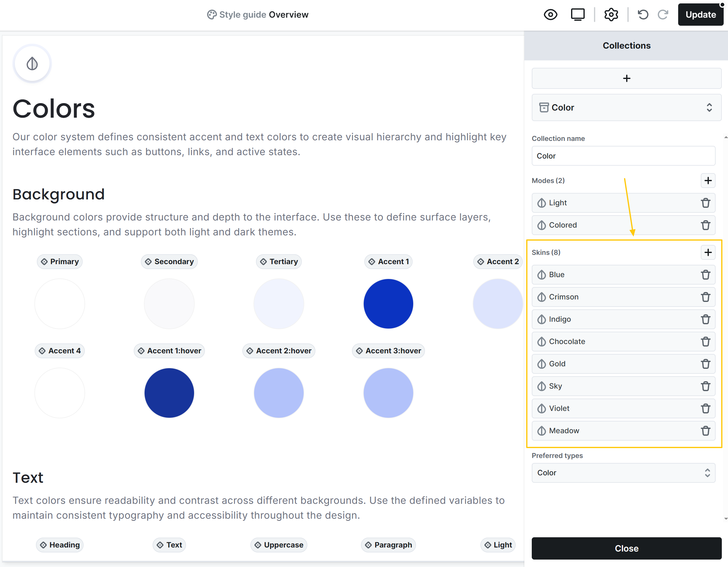
Task: Open the desktop device view icon
Action: [577, 15]
